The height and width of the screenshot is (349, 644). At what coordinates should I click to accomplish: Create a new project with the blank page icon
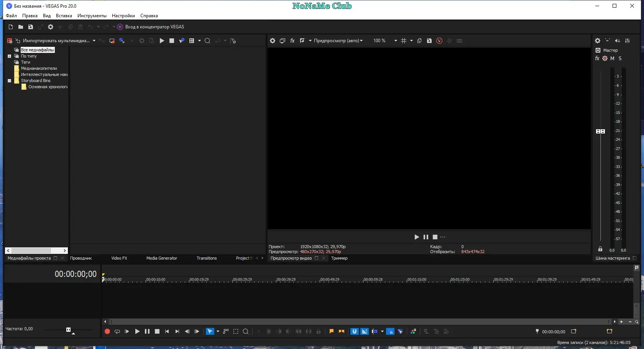coord(11,27)
